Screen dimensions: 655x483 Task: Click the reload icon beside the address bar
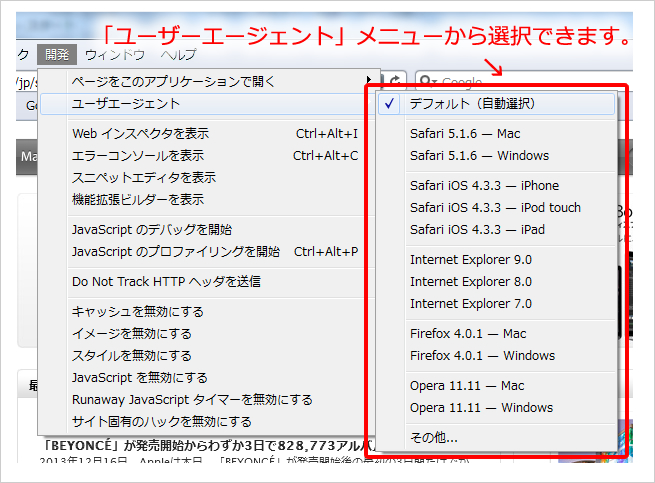point(396,81)
